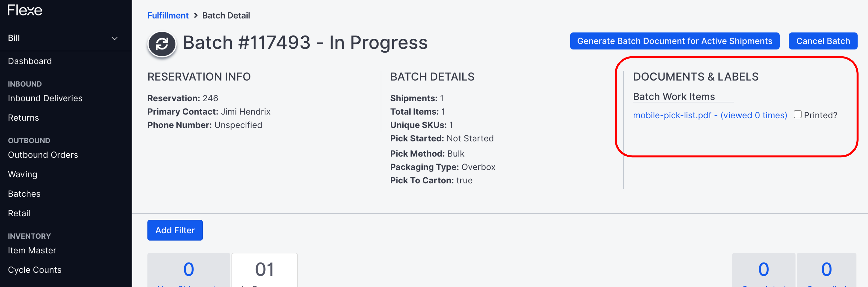868x287 pixels.
Task: Switch to the In Progress shipments tab
Action: pyautogui.click(x=264, y=269)
